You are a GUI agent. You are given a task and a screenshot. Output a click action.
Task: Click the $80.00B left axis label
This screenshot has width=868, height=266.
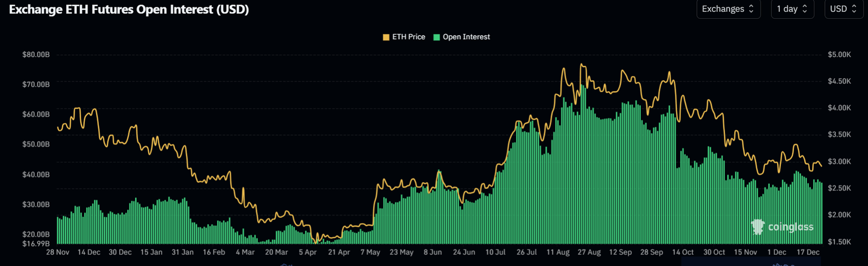[x=36, y=55]
